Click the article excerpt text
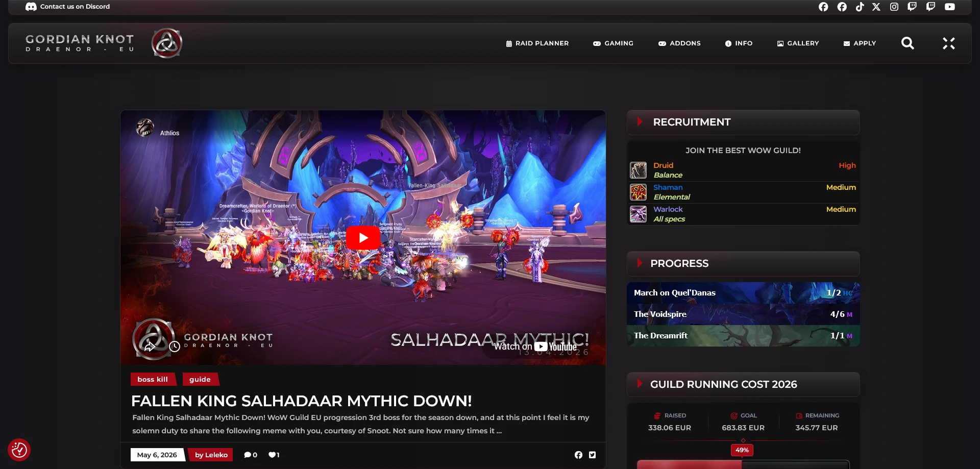Image resolution: width=980 pixels, height=469 pixels. (360, 424)
